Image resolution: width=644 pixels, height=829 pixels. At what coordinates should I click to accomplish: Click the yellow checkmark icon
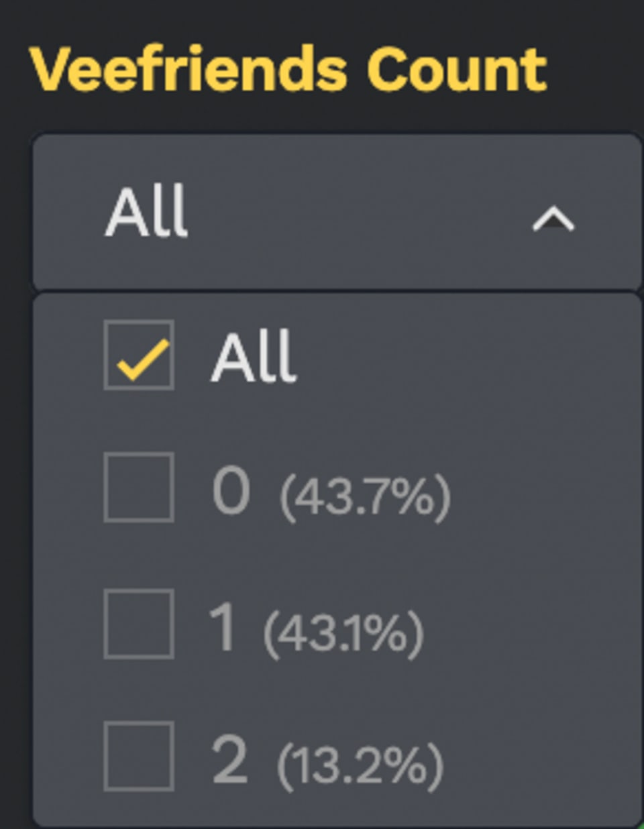(142, 359)
